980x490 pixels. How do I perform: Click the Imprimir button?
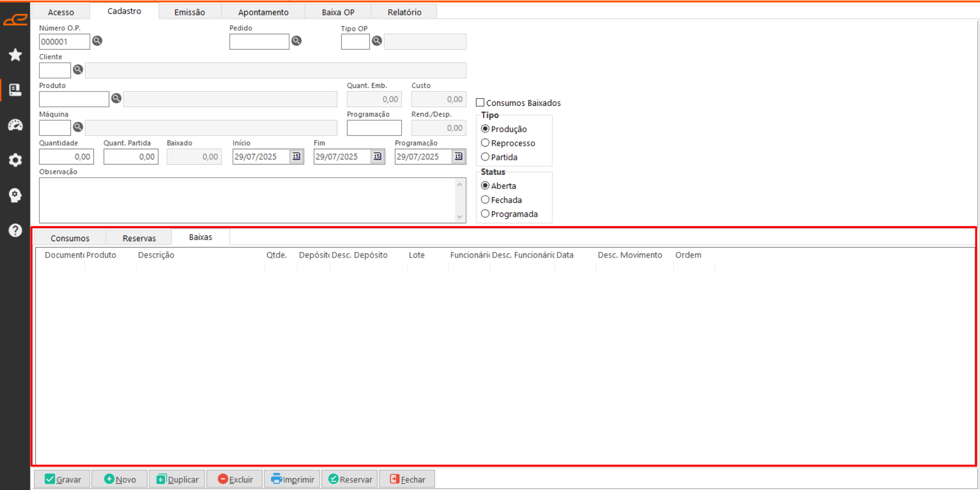(292, 479)
